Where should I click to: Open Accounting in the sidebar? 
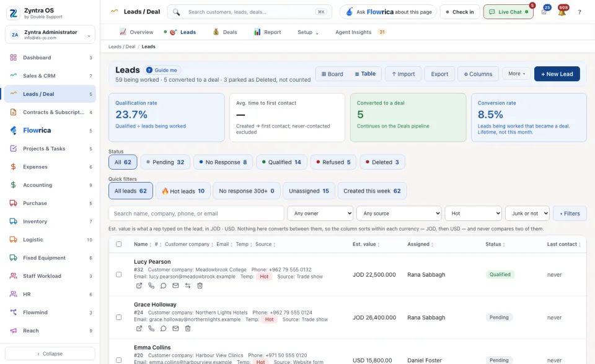[50, 185]
